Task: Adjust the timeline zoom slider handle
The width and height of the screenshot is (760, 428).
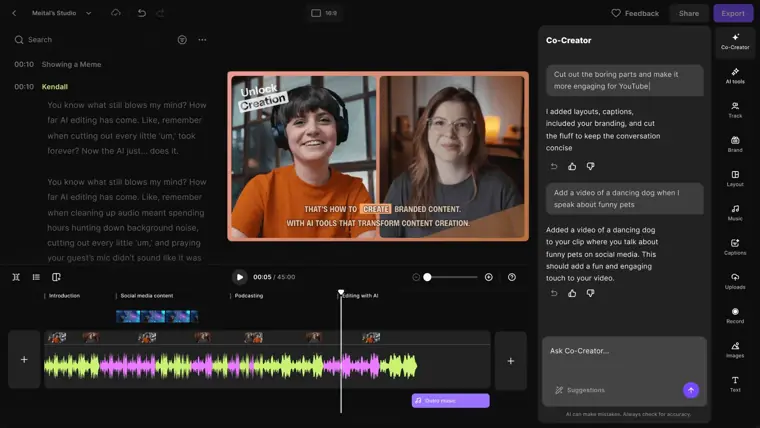Action: 427,277
